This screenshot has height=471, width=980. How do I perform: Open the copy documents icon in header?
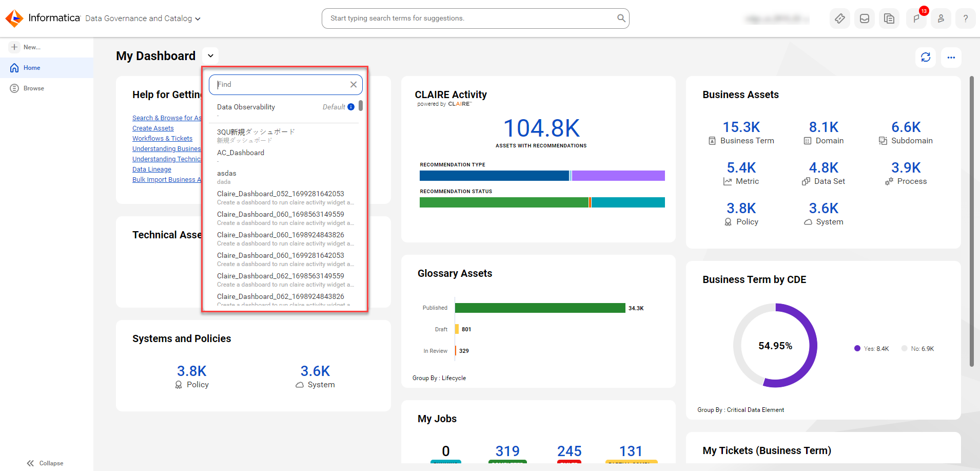pos(889,18)
